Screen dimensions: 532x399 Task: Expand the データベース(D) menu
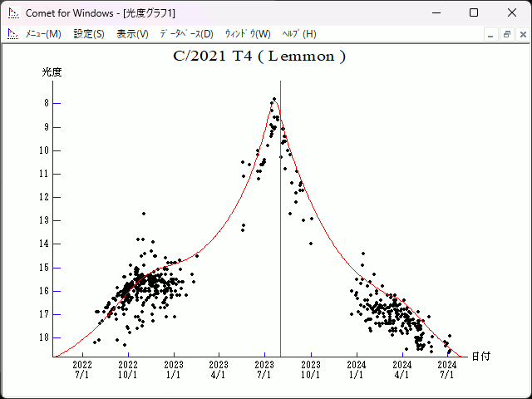pos(186,34)
